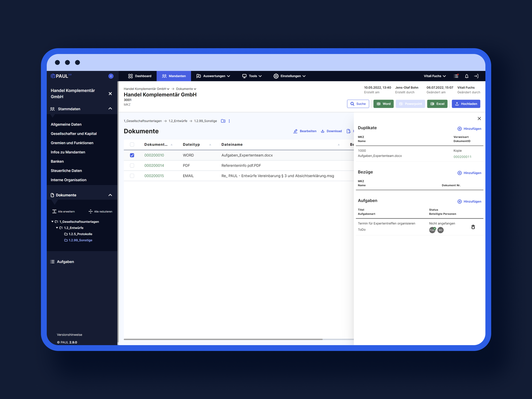Uncheck document 000200010 checkbox
Screen dimensions: 532x399
pos(132,155)
